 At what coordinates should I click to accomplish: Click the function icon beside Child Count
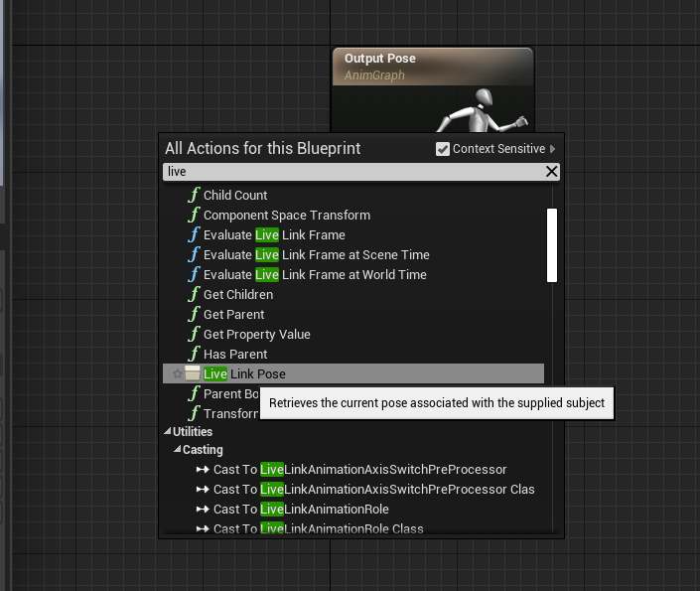coord(194,196)
